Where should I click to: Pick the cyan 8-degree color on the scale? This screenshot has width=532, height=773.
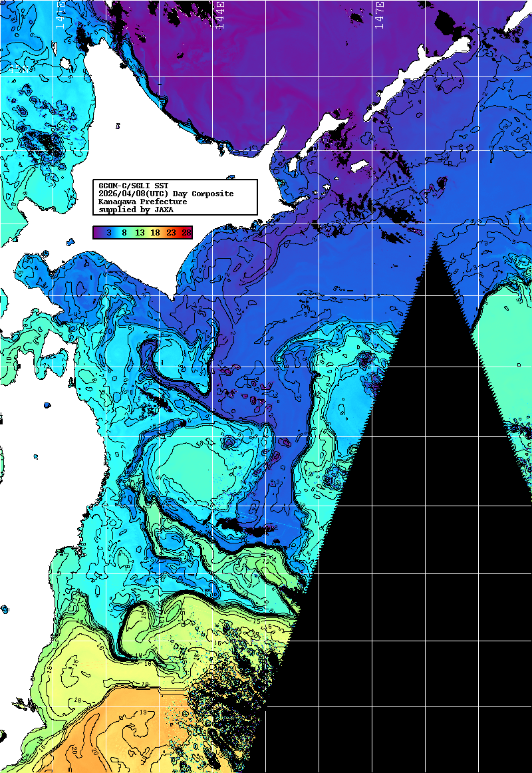[124, 233]
